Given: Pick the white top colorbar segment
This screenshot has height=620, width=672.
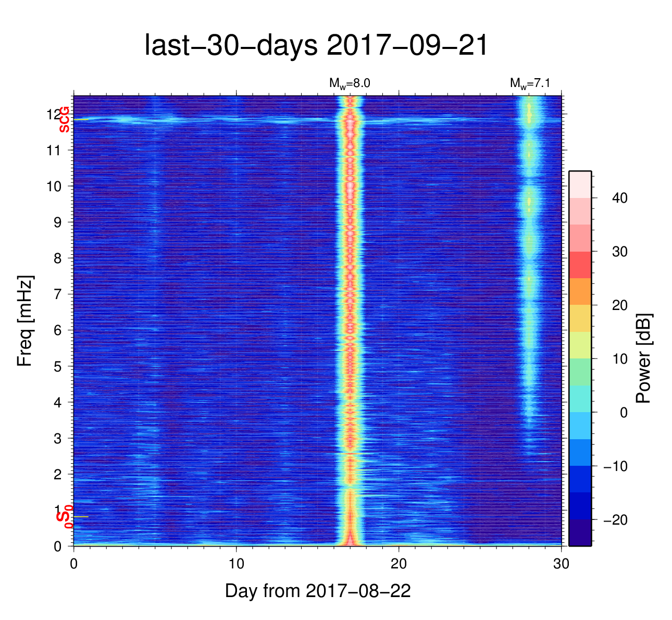Looking at the screenshot, I should (x=580, y=184).
